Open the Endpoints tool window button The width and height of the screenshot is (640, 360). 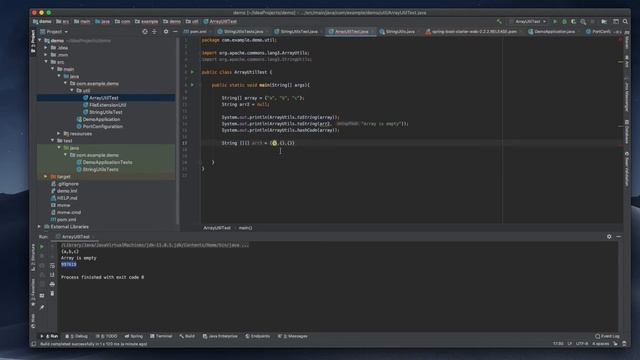pyautogui.click(x=258, y=336)
